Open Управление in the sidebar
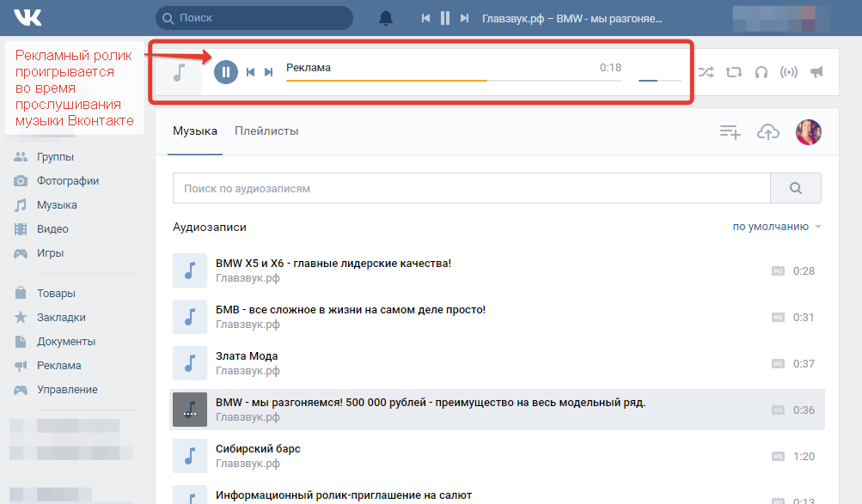This screenshot has height=504, width=862. point(67,390)
